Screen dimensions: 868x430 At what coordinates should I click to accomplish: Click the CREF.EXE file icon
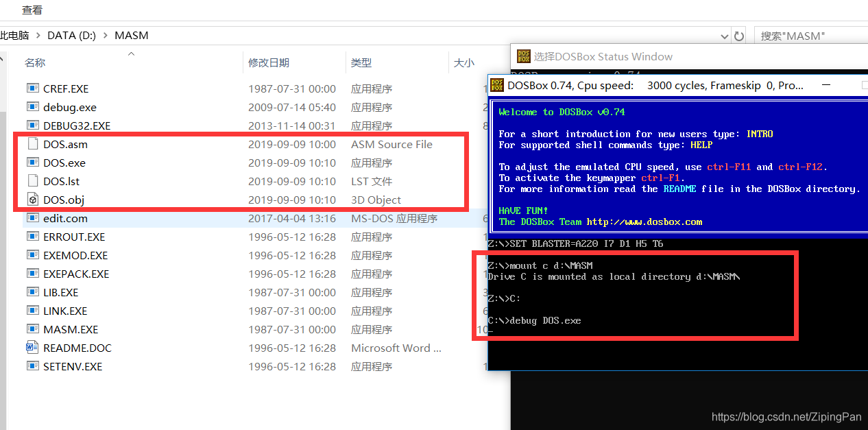click(x=32, y=88)
